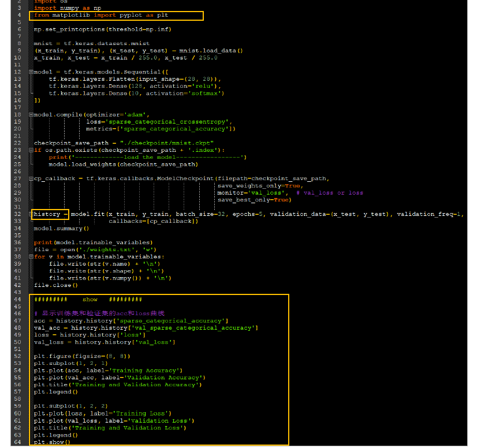Click the file.close() line

point(56,285)
